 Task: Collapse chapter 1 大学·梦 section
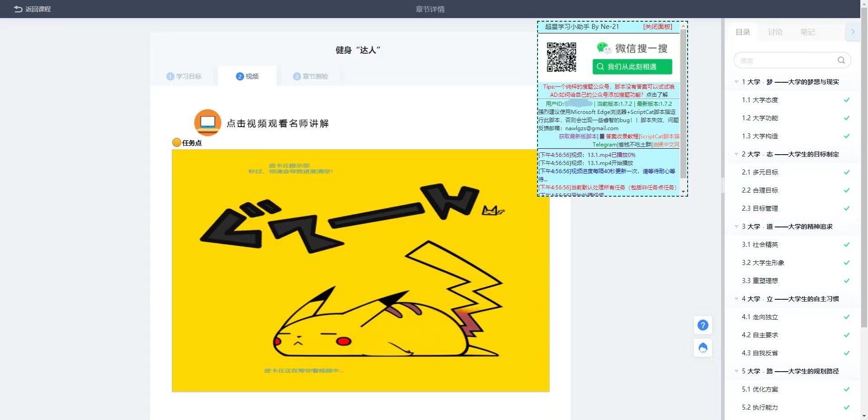tap(736, 82)
